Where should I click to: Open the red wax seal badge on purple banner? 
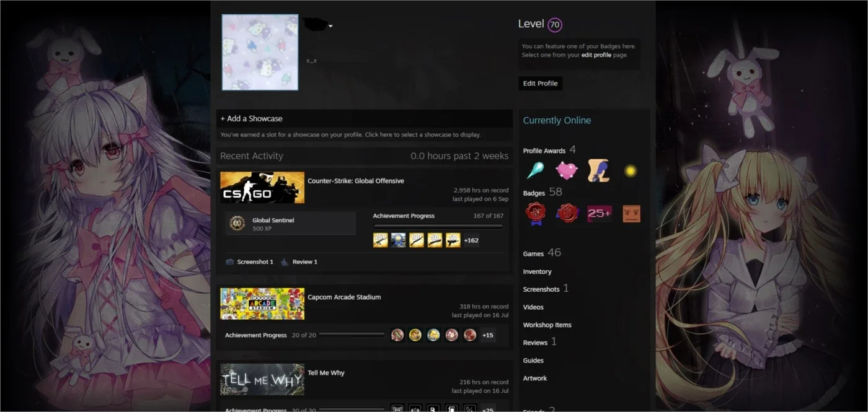click(567, 214)
